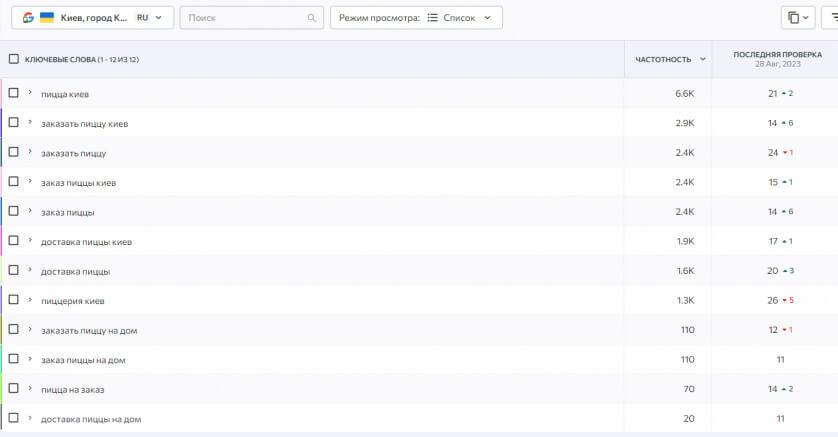838x437 pixels.
Task: Select checkbox of заказать пиццу row
Action: click(14, 152)
